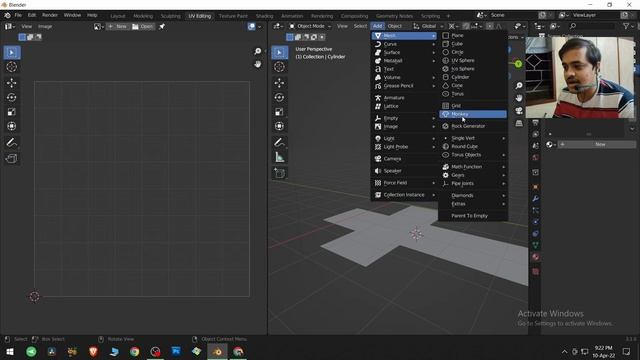Enable second selection mode in UV editor
640x360 pixels.
click(x=30, y=37)
